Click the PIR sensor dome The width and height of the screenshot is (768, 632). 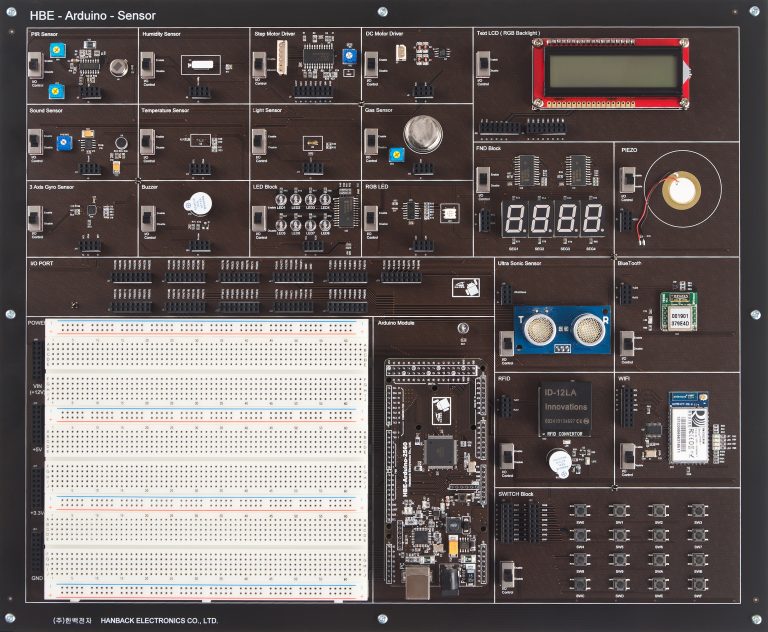pos(120,68)
